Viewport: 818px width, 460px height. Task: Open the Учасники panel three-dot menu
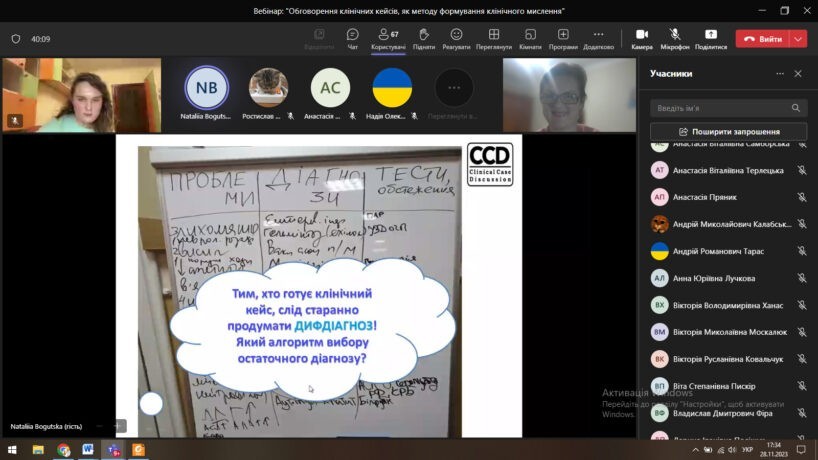pos(780,74)
